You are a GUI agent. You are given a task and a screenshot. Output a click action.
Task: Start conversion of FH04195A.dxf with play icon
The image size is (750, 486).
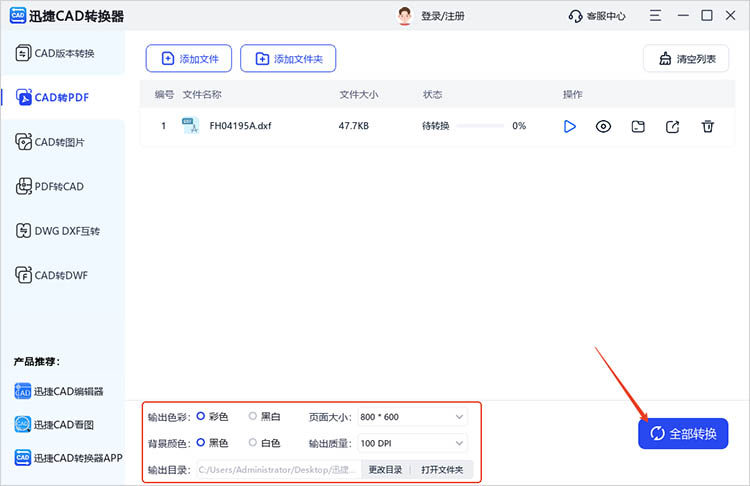click(569, 126)
